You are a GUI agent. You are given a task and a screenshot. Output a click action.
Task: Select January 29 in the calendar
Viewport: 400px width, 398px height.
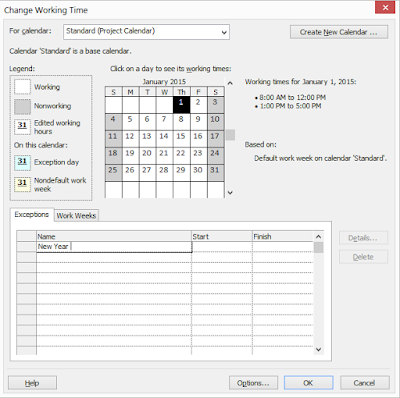coord(181,173)
